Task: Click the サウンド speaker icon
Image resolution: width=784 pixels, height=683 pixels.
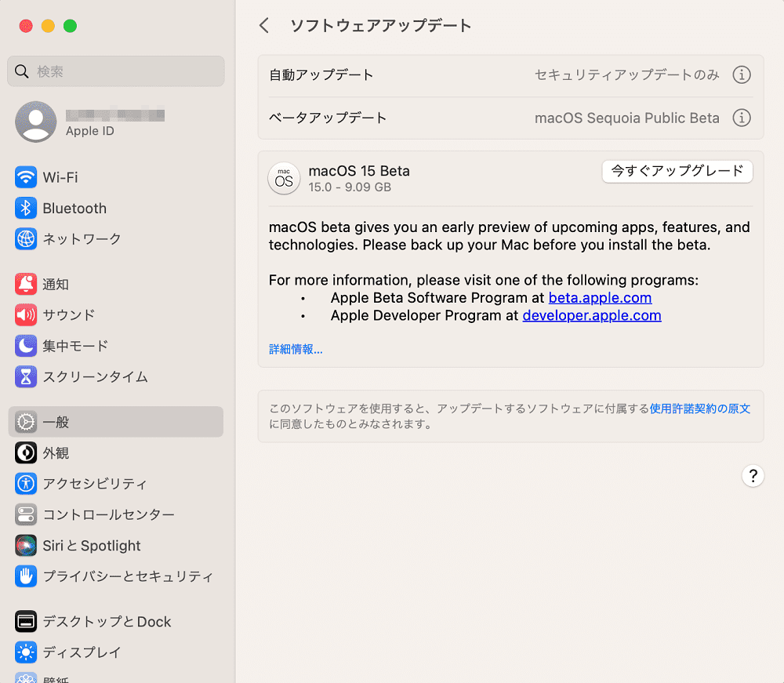Action: point(26,315)
